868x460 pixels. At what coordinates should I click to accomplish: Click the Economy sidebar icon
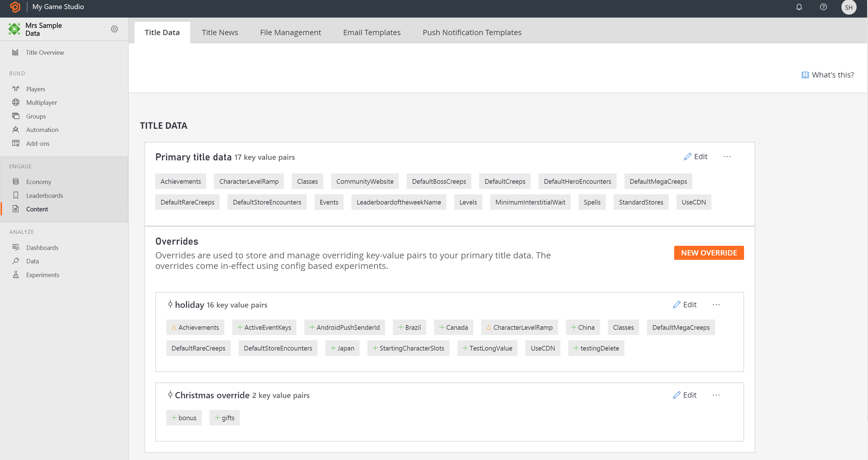point(16,181)
